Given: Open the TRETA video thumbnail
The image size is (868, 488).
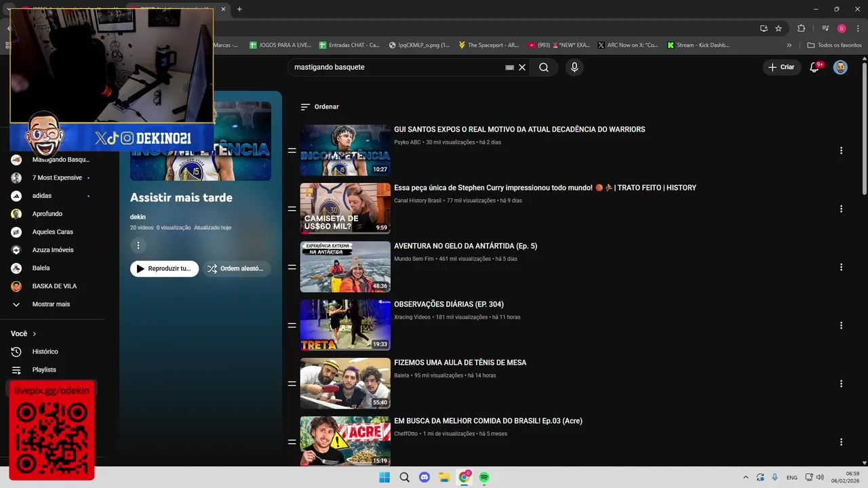Looking at the screenshot, I should 345,325.
